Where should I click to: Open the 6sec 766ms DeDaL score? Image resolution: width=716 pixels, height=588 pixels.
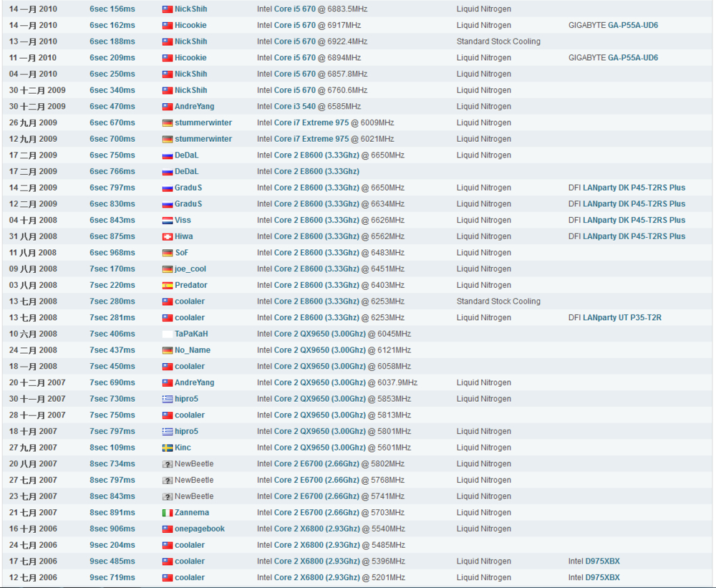tap(112, 171)
